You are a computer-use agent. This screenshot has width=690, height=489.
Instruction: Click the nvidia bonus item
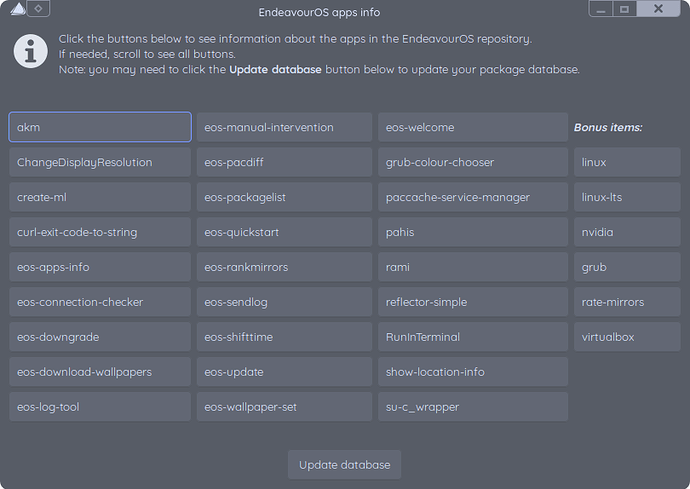627,232
